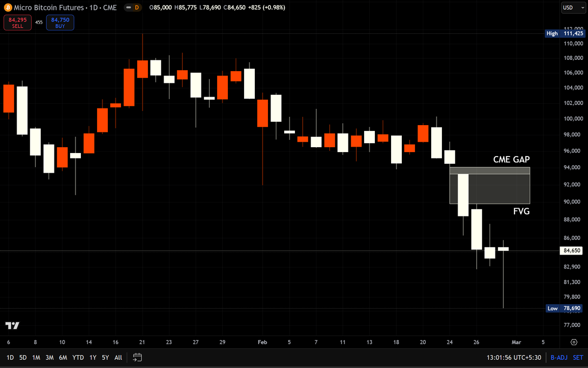Click the TradingView logo
Screen dimensions: 588x368
12,326
